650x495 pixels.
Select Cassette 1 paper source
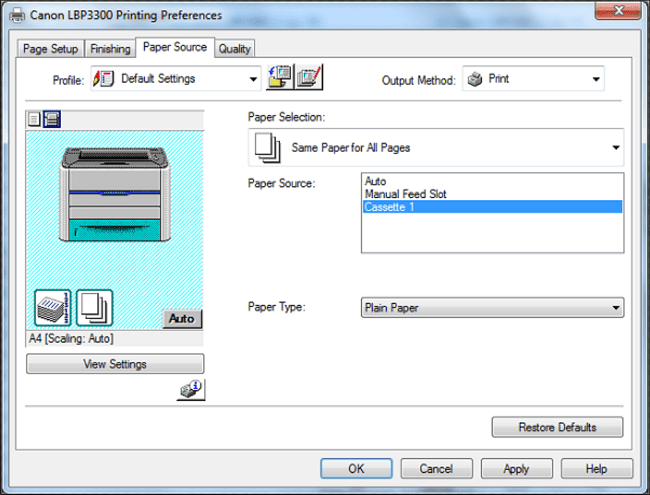point(492,207)
